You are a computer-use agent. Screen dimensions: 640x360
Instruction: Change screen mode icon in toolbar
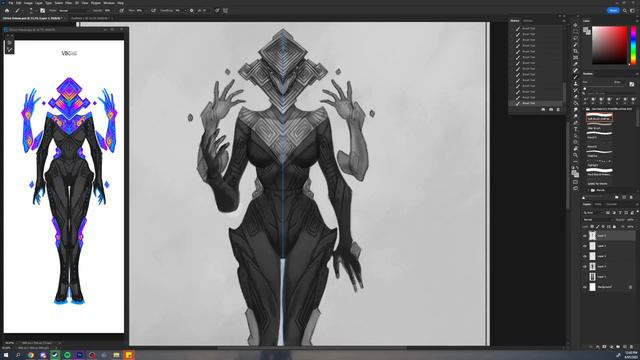coord(576,188)
